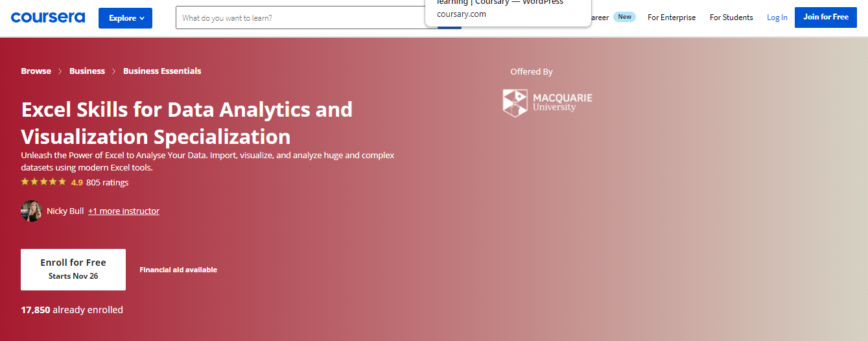Viewport: 868px width, 341px height.
Task: Click the Nicky Bull instructor name
Action: point(65,211)
